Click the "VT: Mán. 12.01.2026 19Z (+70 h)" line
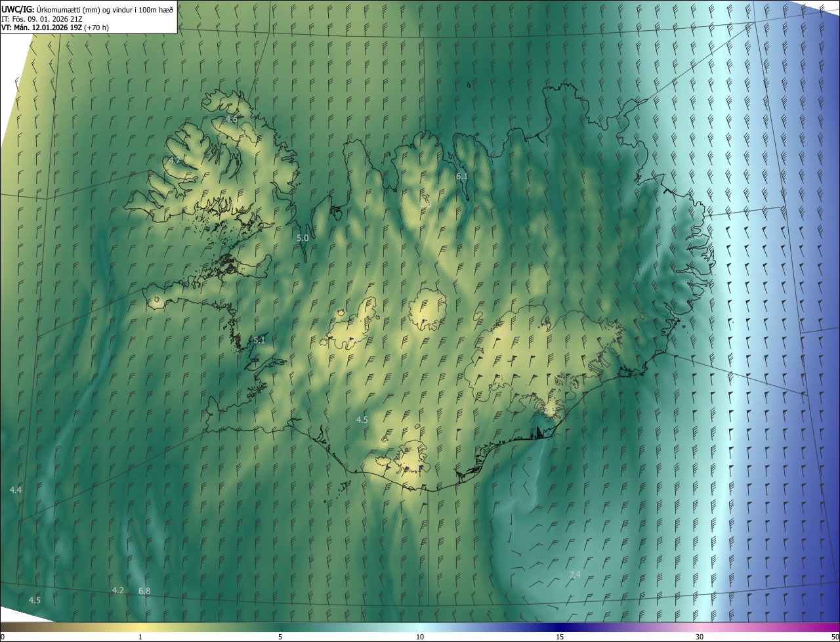Viewport: 840px width, 642px height. (55, 28)
